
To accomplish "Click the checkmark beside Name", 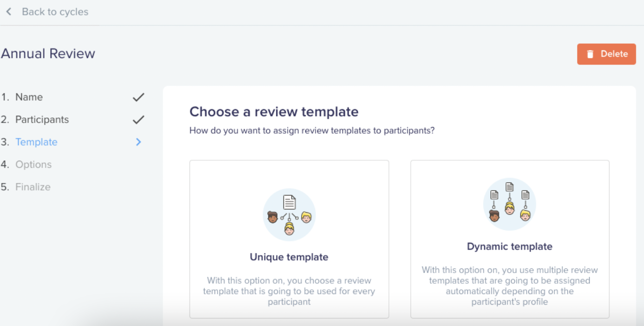I will click(x=138, y=97).
